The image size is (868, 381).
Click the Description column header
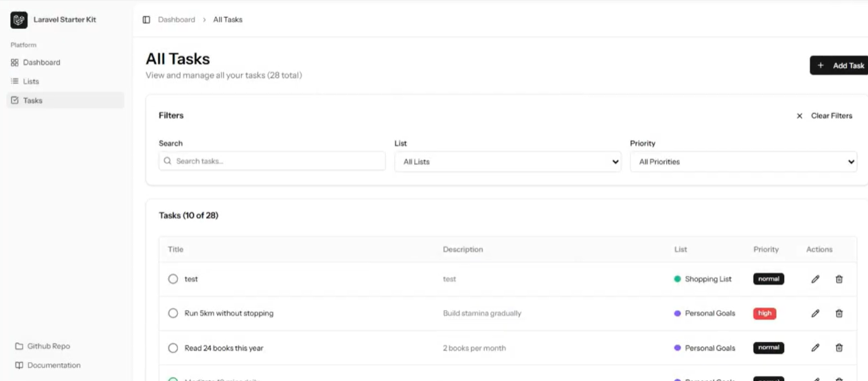click(463, 249)
